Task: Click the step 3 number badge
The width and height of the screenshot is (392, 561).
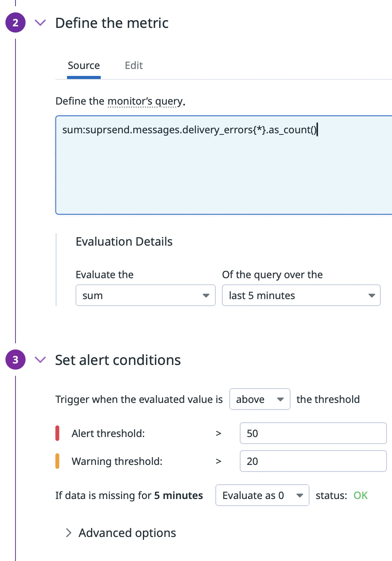Action: coord(15,360)
